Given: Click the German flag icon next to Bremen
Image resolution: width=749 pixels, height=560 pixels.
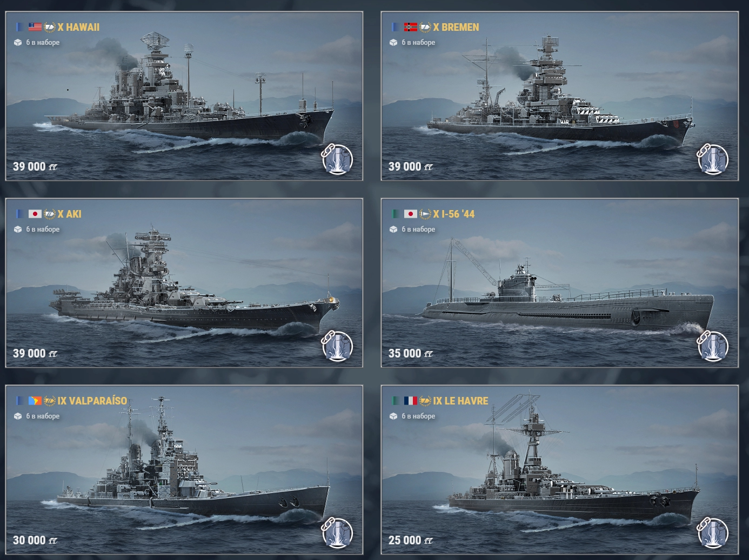Looking at the screenshot, I should pos(411,27).
